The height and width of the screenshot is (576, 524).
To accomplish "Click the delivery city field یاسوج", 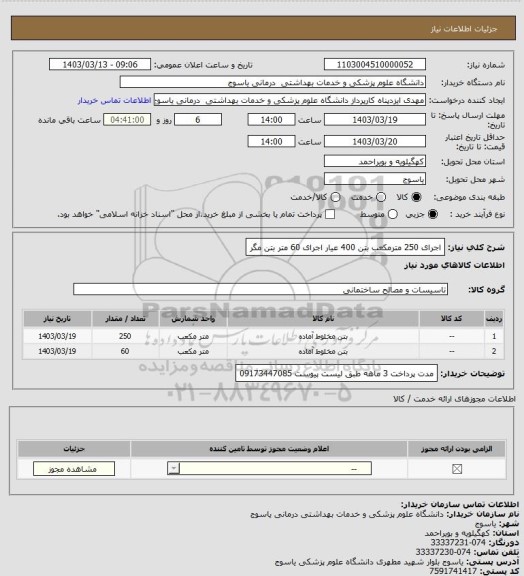I will [x=375, y=179].
